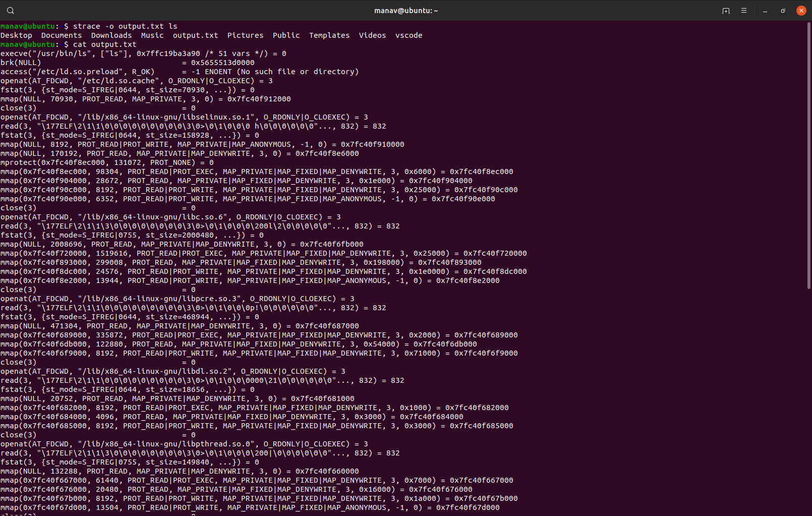Click the openat libdl.so.2 line
812x516 pixels.
[x=173, y=371]
